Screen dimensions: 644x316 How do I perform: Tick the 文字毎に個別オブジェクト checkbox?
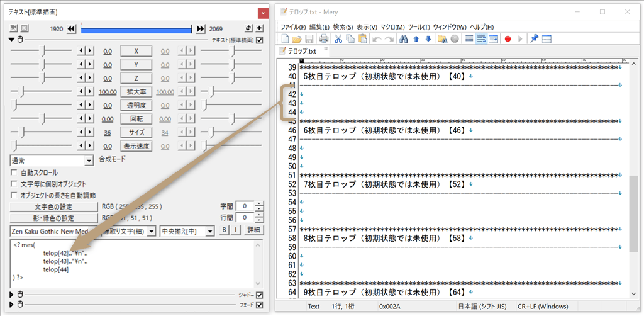pyautogui.click(x=14, y=184)
